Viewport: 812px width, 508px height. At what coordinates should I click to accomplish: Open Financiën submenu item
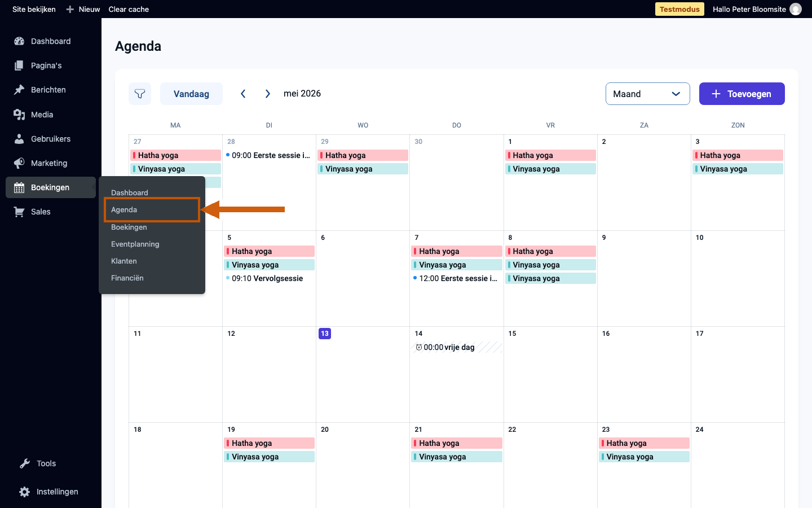click(127, 278)
